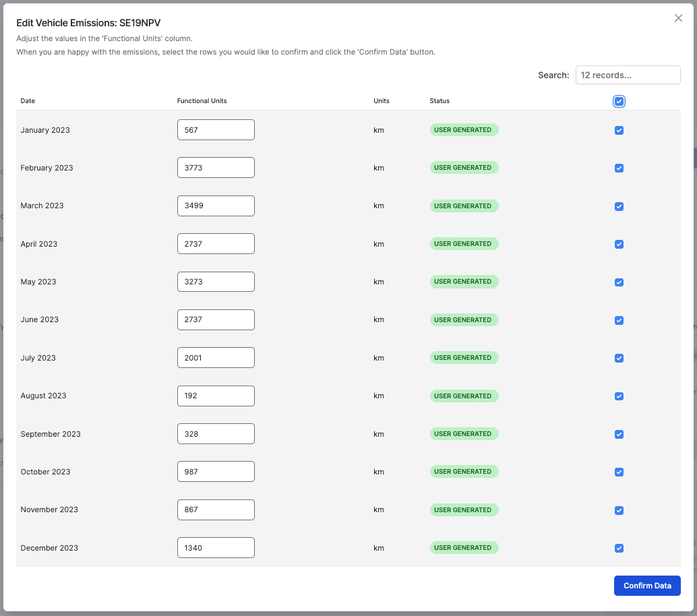Toggle the select-all checkbox in header
The width and height of the screenshot is (697, 616).
click(x=619, y=101)
